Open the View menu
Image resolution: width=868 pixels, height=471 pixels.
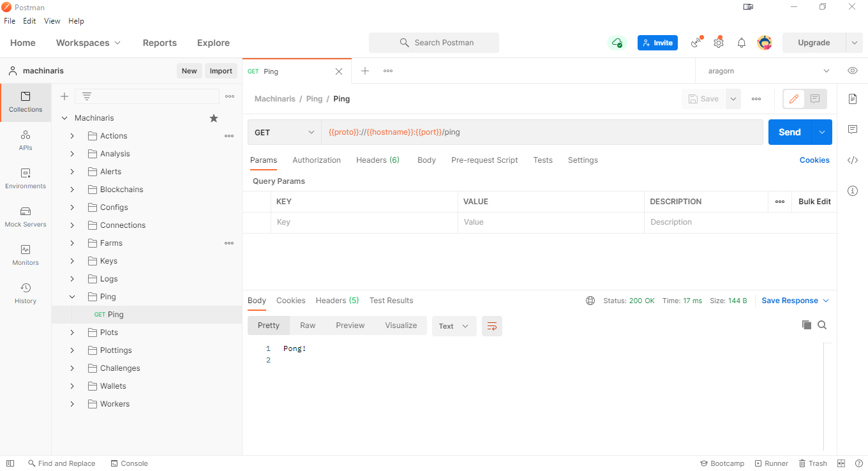click(52, 21)
